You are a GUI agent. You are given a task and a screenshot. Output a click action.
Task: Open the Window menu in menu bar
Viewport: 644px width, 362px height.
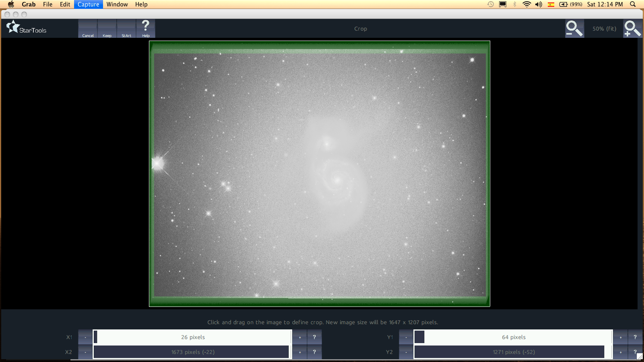coord(117,4)
